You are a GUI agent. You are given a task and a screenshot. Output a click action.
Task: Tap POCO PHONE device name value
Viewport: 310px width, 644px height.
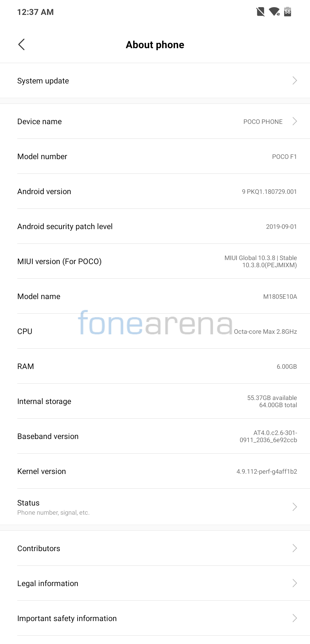pos(263,122)
